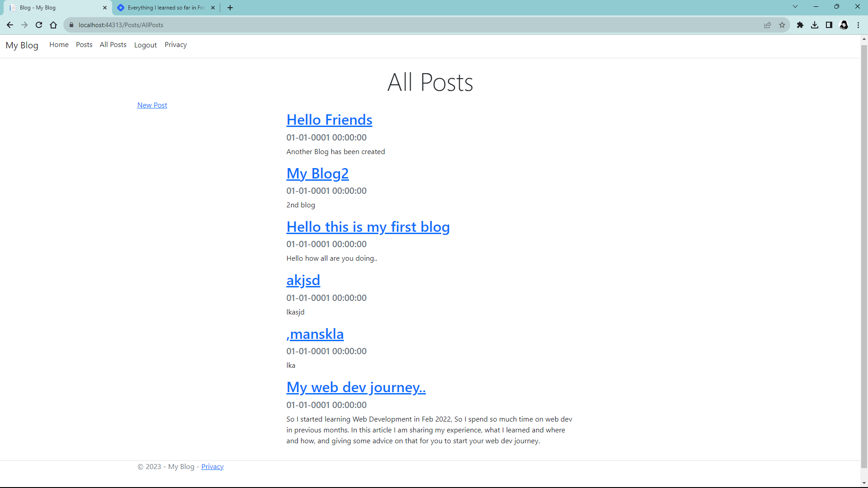Open the 'My web dev journey..' post
The image size is (868, 488).
coord(356,387)
